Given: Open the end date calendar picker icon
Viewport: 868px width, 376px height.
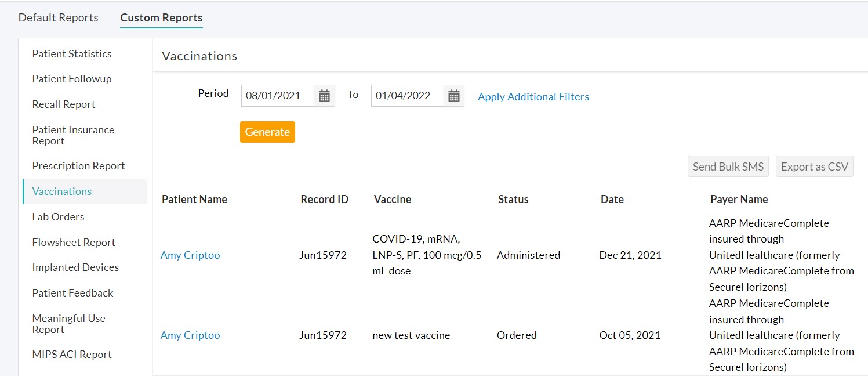Looking at the screenshot, I should coord(454,96).
